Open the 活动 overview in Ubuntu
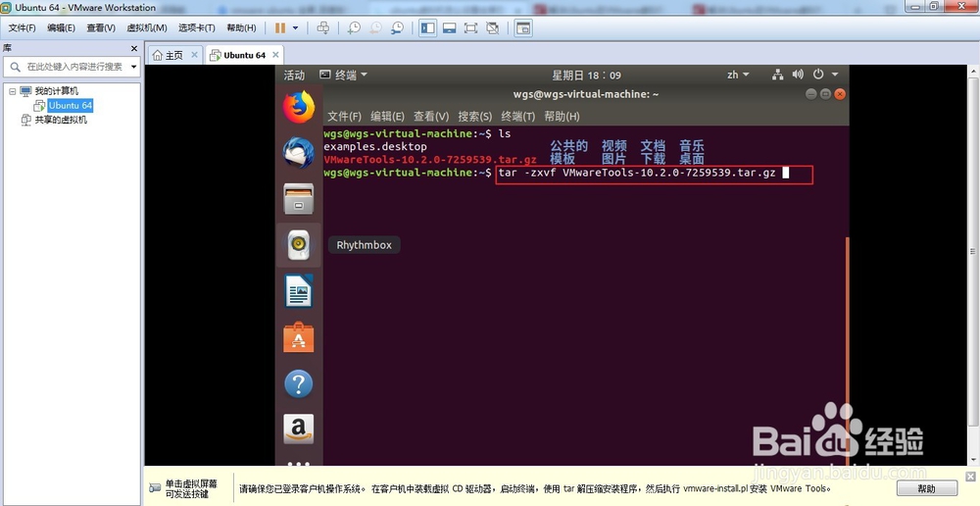The image size is (980, 506). tap(294, 76)
